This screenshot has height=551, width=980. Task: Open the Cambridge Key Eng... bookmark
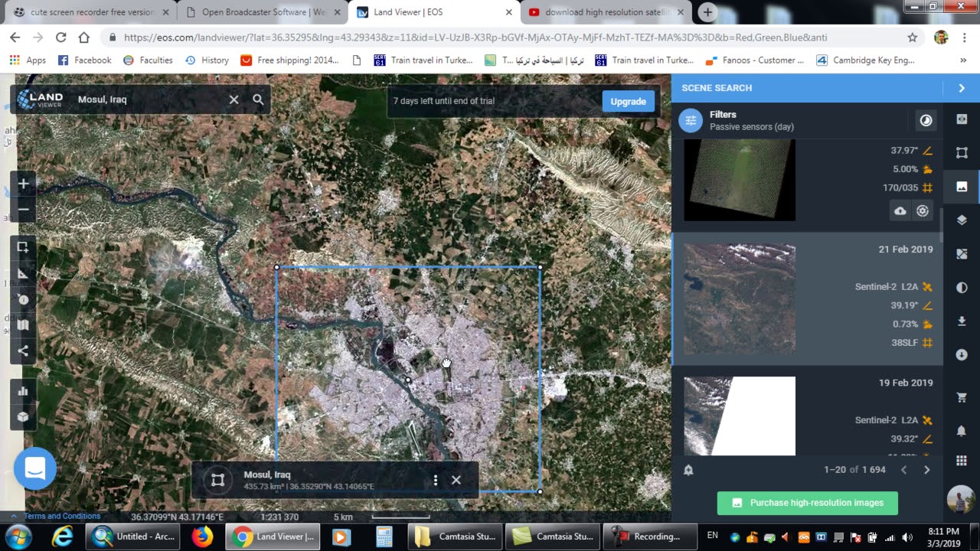coord(865,60)
